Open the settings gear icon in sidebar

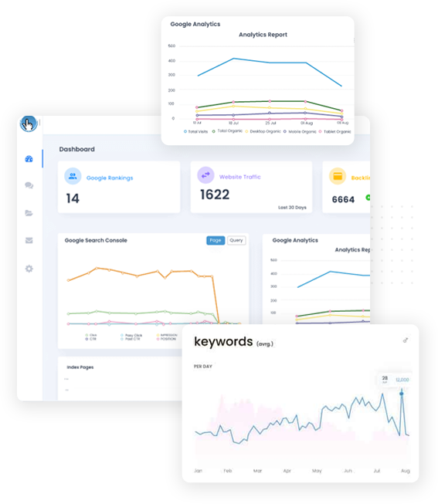tap(29, 269)
